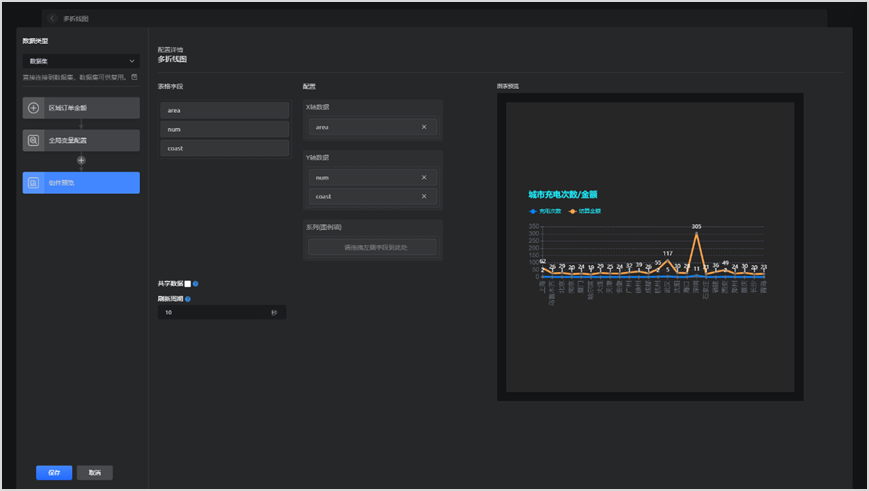Image resolution: width=869 pixels, height=491 pixels.
Task: Click the area tag in X-axis data
Action: click(x=372, y=127)
